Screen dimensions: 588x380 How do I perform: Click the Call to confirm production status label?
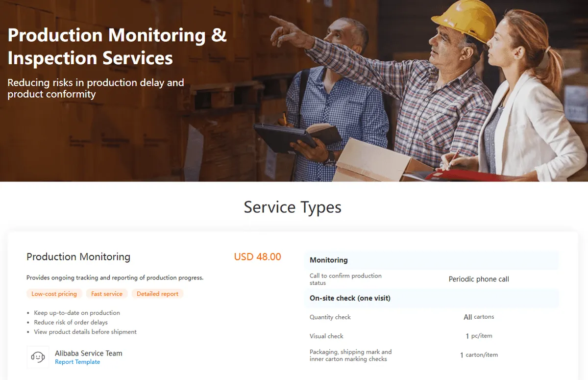click(345, 279)
